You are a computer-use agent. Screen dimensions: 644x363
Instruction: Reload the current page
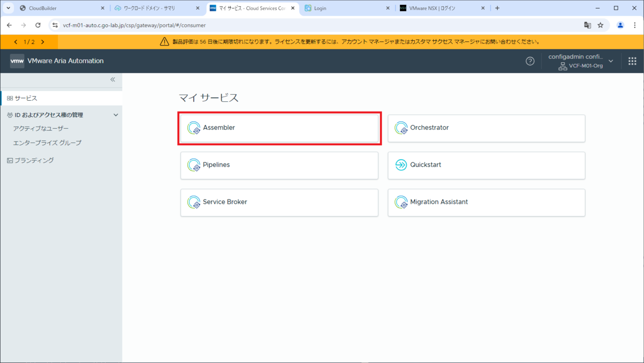tap(38, 25)
